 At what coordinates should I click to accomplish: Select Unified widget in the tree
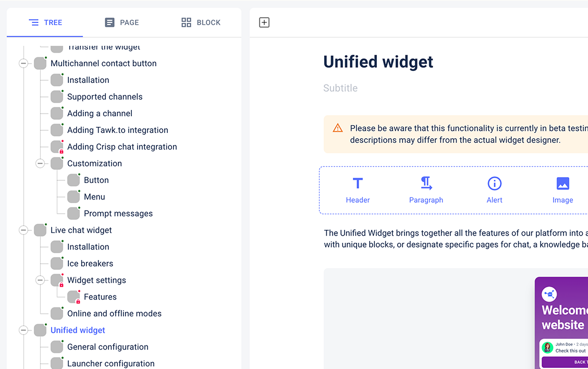pyautogui.click(x=78, y=330)
